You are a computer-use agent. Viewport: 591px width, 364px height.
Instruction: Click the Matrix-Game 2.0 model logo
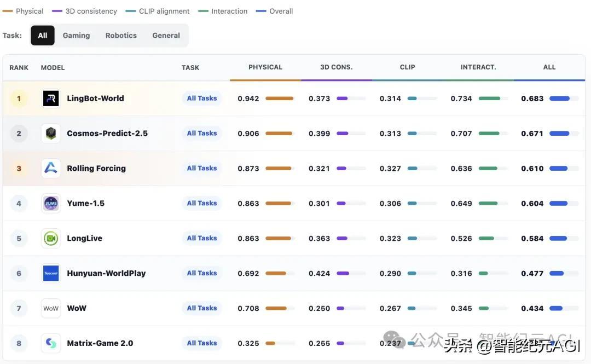click(51, 343)
